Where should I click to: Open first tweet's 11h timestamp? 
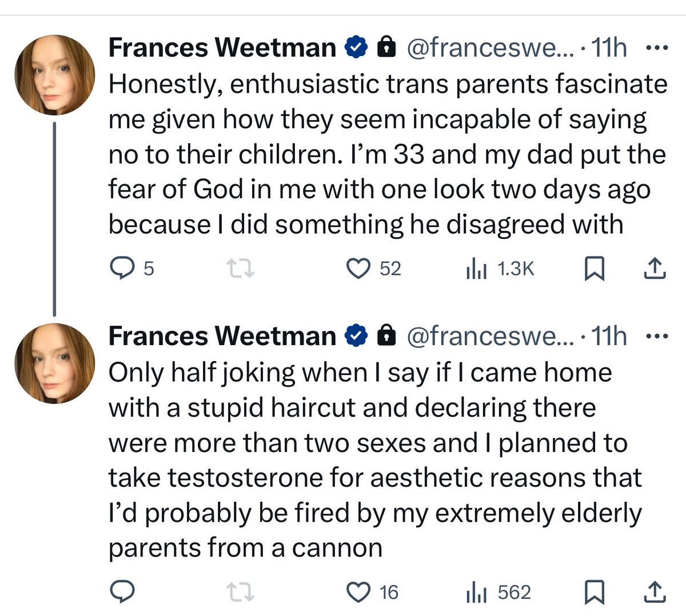coord(609,48)
